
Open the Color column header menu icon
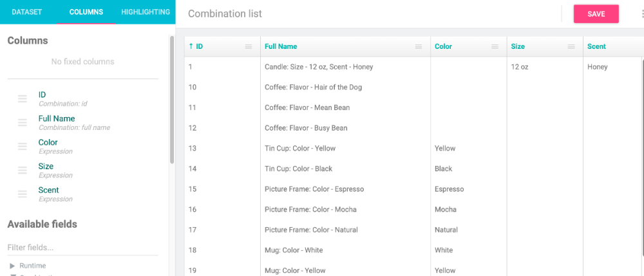click(495, 46)
